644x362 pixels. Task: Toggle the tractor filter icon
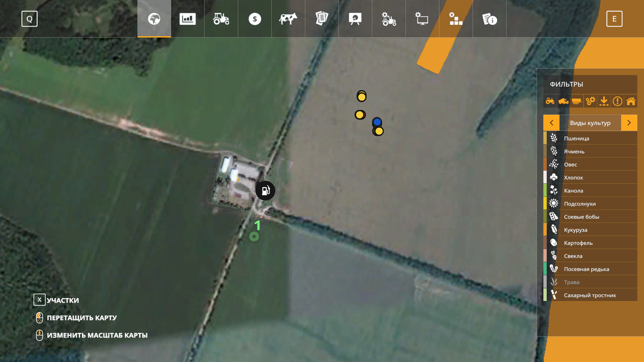[x=550, y=101]
